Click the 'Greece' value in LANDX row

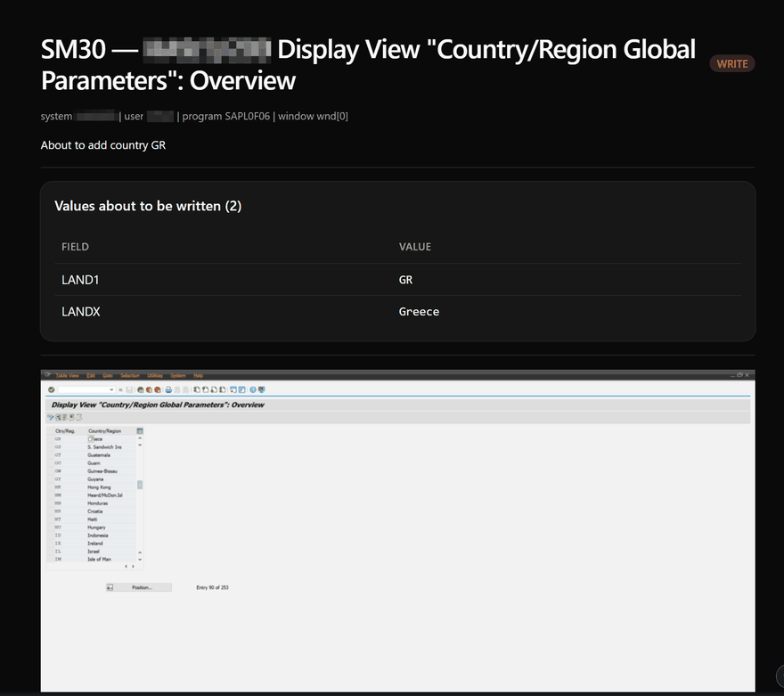coord(419,312)
